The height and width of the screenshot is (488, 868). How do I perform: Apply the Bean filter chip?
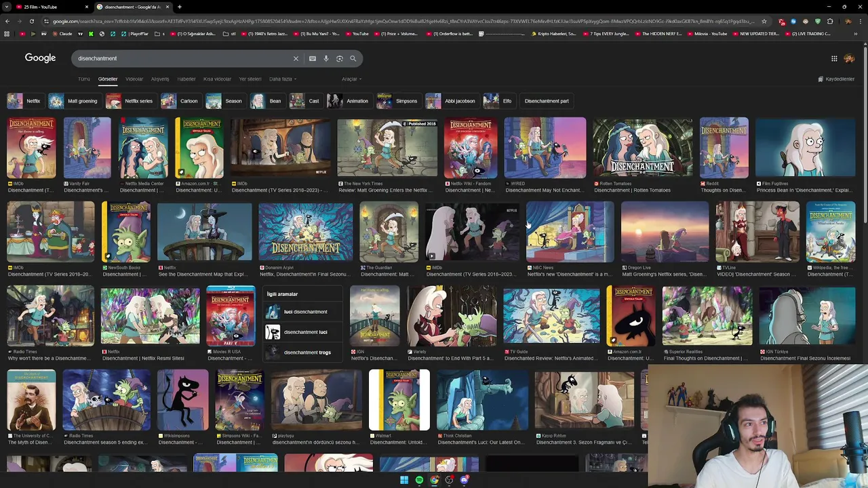267,101
